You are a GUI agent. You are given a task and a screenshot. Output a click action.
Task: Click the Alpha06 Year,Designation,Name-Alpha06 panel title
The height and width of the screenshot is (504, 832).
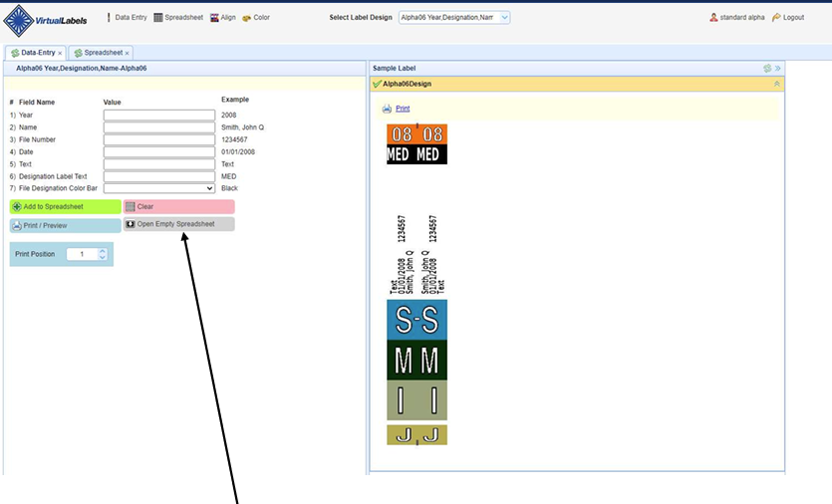point(81,69)
